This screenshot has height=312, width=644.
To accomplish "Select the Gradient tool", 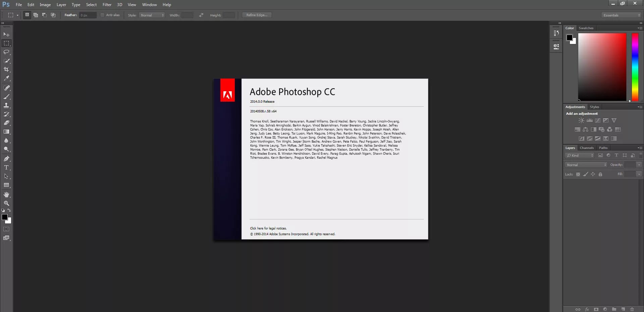I will pos(6,132).
